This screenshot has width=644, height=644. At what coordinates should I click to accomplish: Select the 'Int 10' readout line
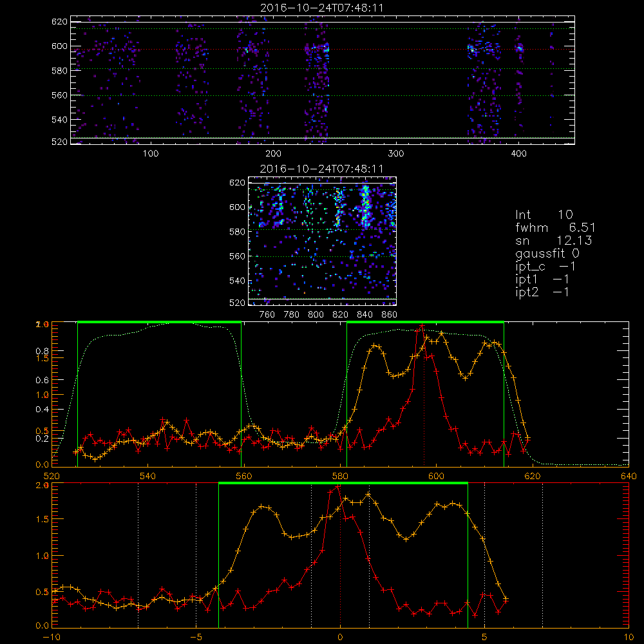point(544,215)
